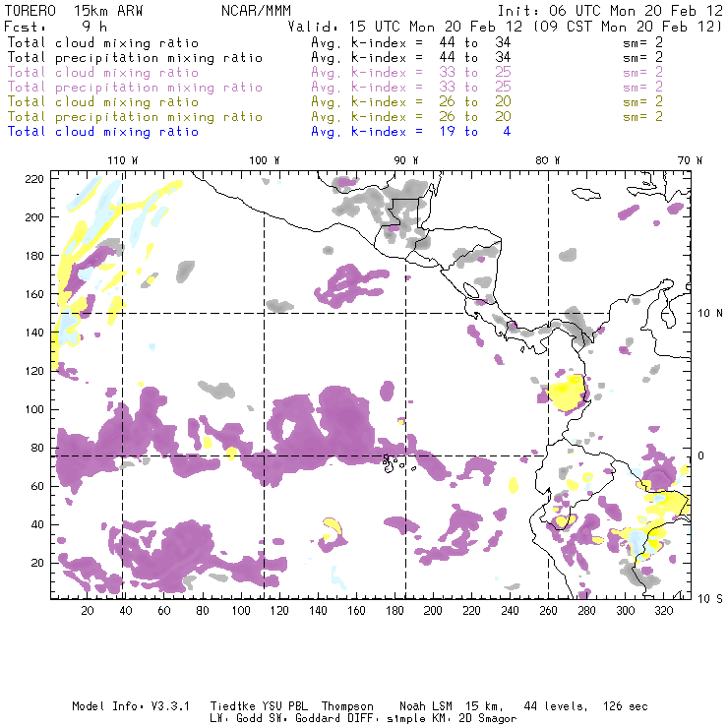Click the "Fcst: 9 h" forecast label
The image size is (728, 728).
pos(55,27)
